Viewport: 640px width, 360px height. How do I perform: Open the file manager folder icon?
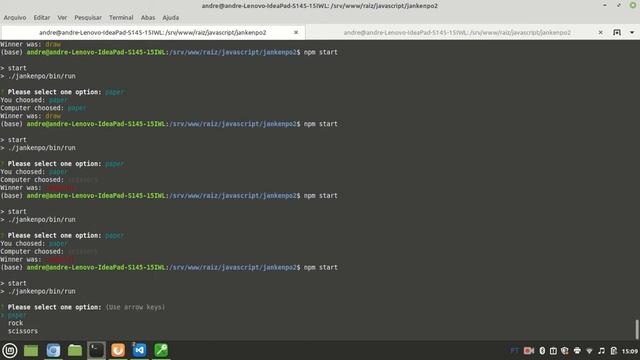click(75, 350)
